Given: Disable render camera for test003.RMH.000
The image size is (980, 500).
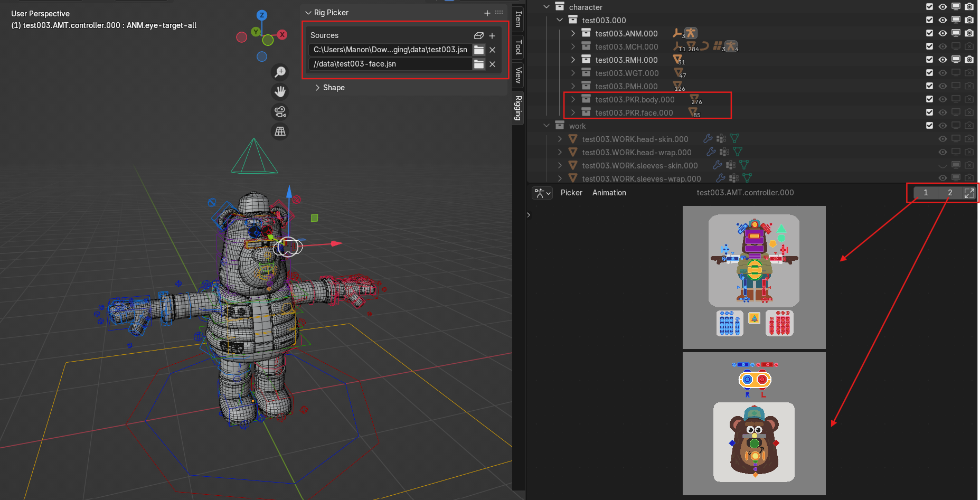Looking at the screenshot, I should (x=969, y=60).
